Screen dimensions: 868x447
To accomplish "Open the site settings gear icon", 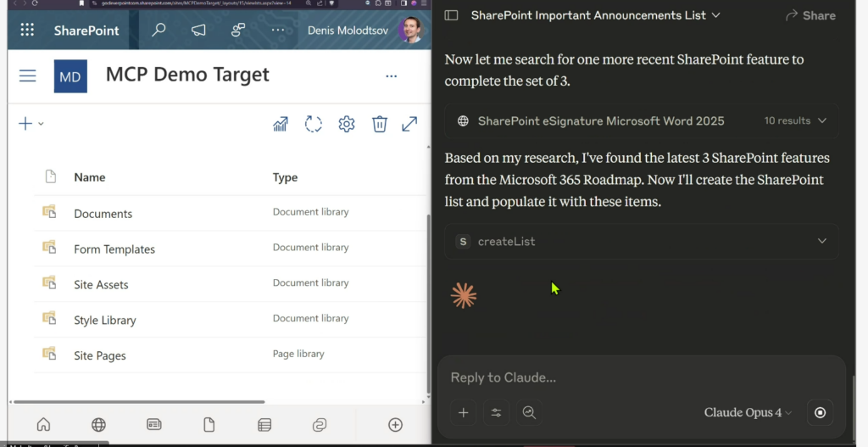I will click(x=347, y=124).
